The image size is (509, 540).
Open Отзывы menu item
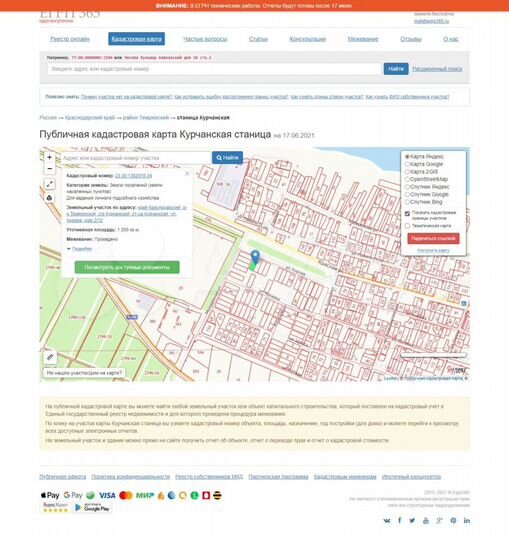coord(411,39)
